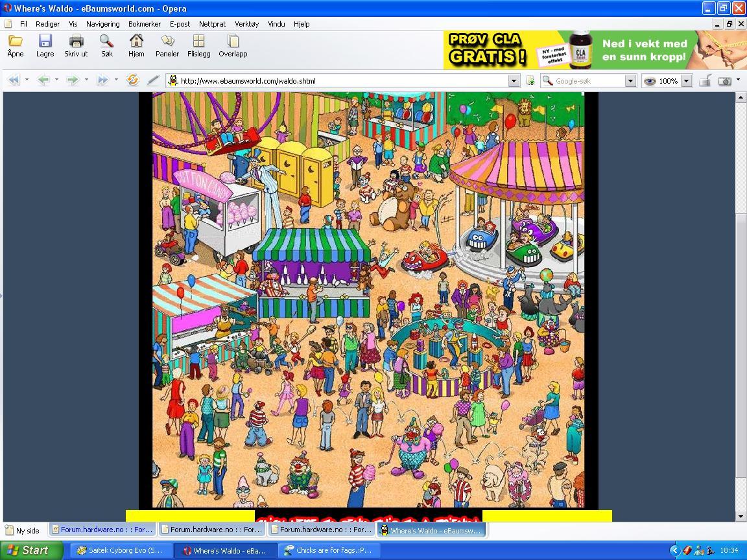Switch to Chicks are for fags taskbar window
Image resolution: width=747 pixels, height=560 pixels.
pos(329,550)
